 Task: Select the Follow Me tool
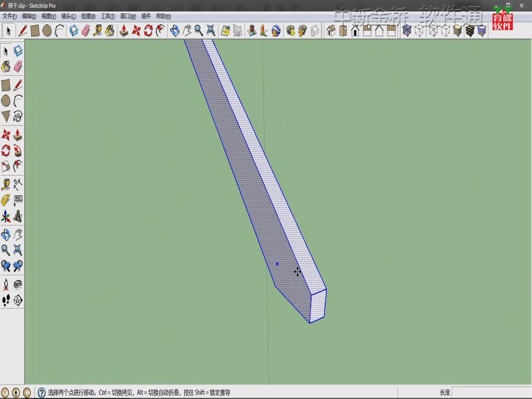coord(18,150)
